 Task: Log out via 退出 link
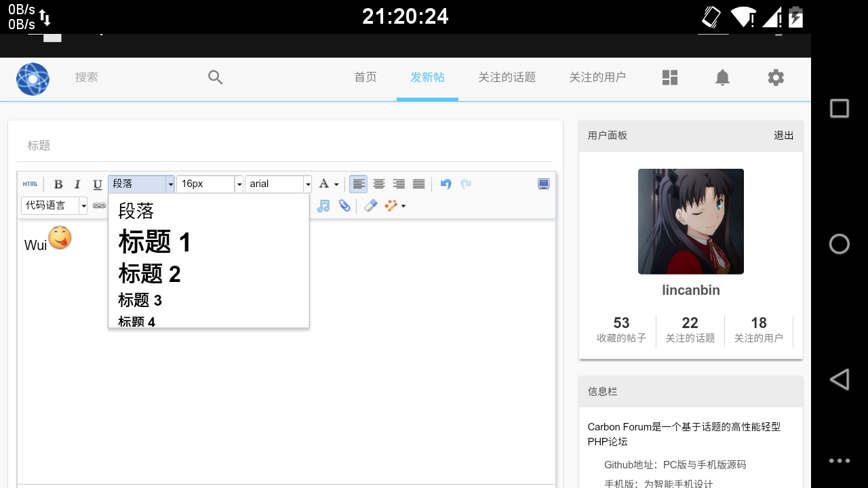pos(784,136)
